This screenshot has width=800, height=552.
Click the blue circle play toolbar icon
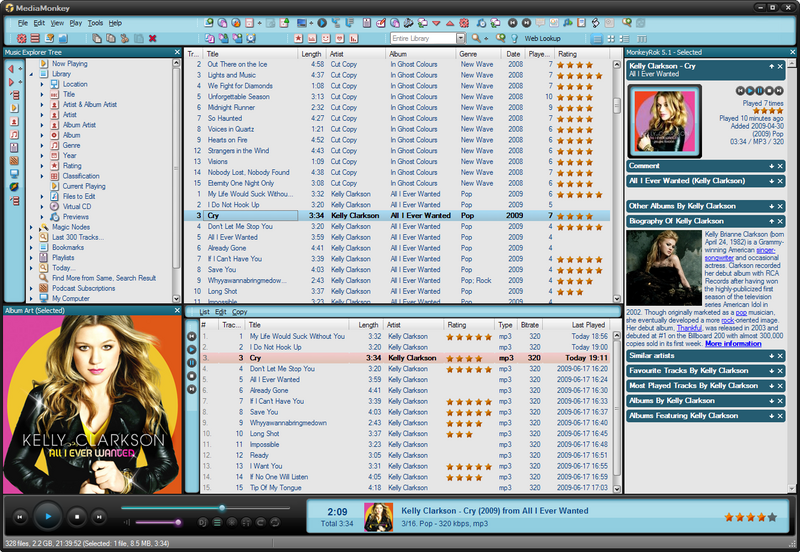(x=322, y=23)
